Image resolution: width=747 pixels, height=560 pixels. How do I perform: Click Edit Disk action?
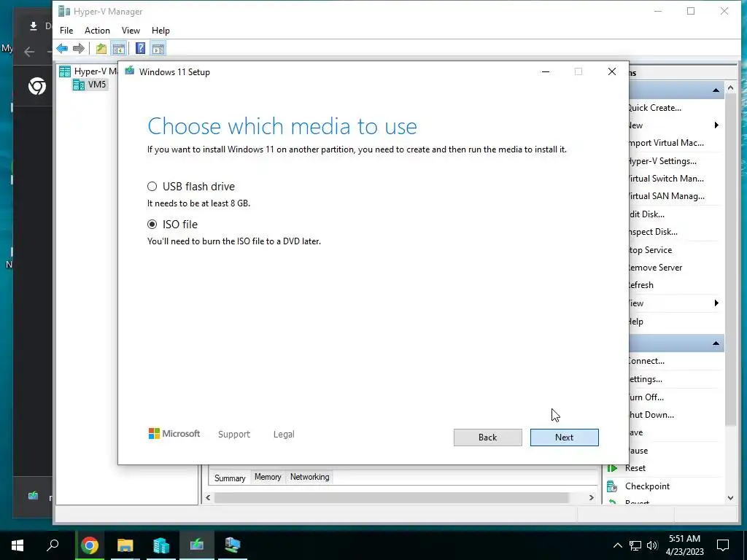pyautogui.click(x=646, y=214)
